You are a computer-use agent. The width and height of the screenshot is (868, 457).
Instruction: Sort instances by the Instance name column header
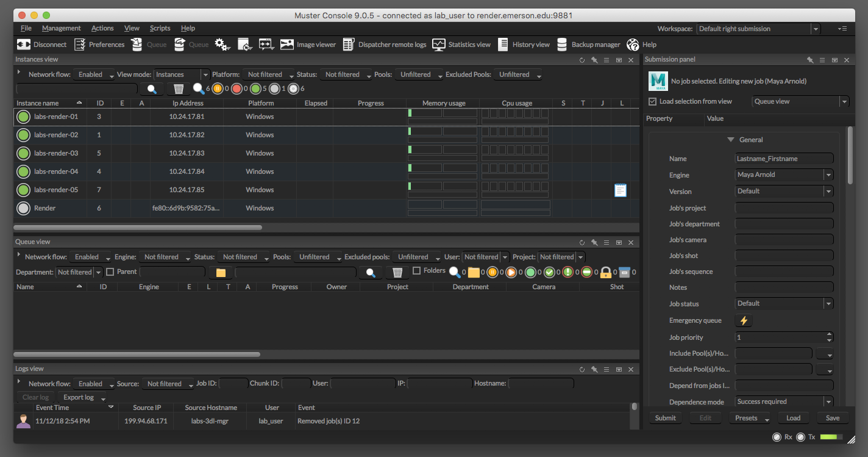pos(50,103)
